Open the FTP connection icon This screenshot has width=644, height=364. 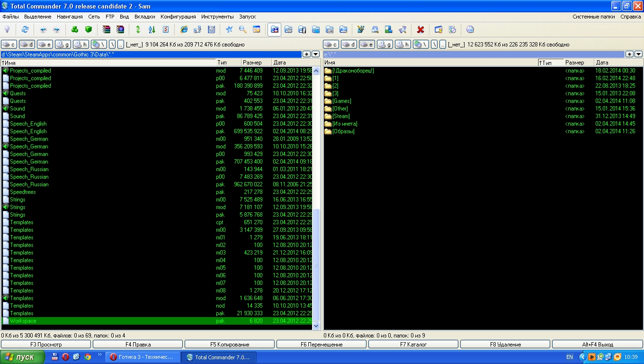pyautogui.click(x=211, y=29)
